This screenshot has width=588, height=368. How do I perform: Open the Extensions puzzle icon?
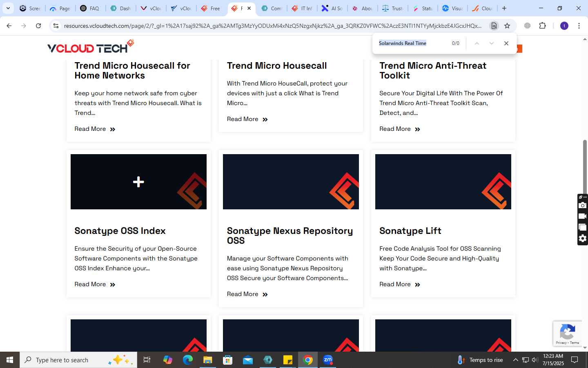tap(542, 26)
